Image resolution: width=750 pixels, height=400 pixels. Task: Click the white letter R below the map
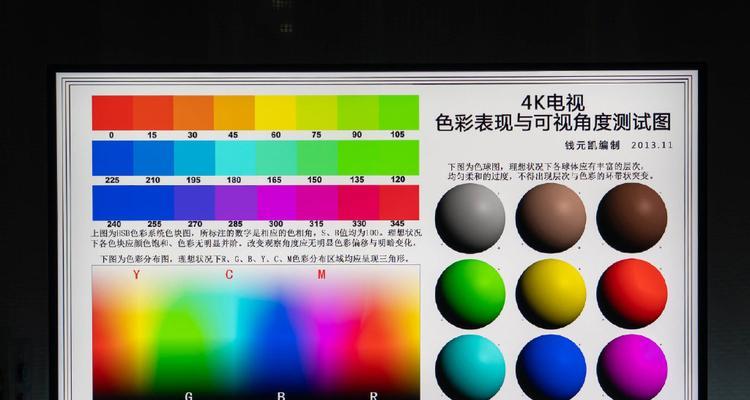[374, 396]
